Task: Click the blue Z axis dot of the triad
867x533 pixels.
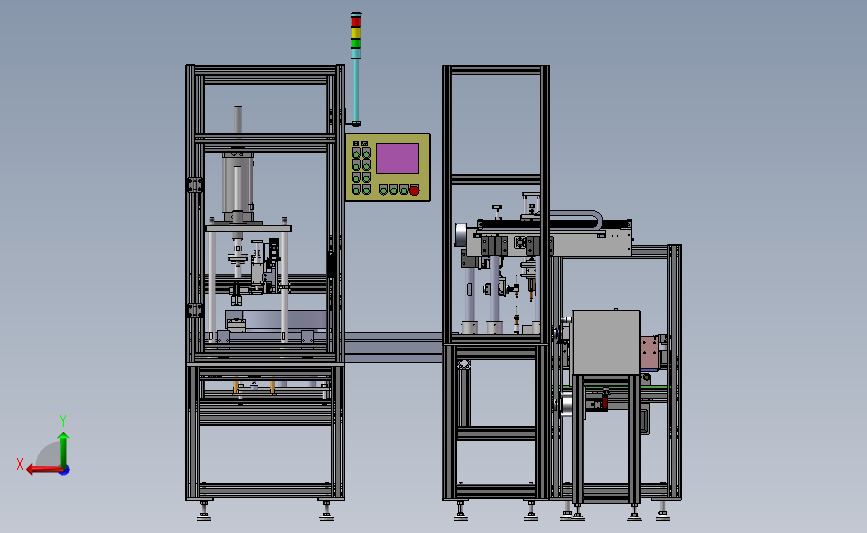Action: 65,471
